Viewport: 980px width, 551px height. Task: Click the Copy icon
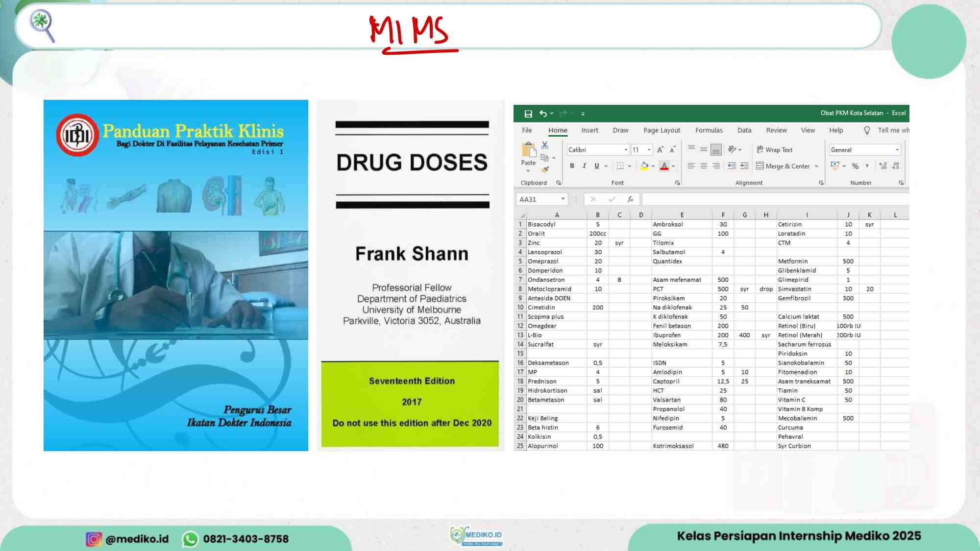tap(544, 158)
